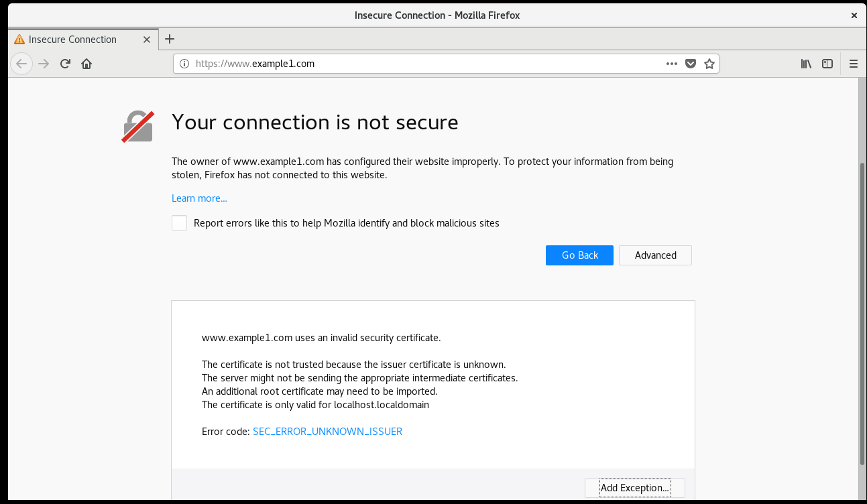
Task: Open the Firefox hamburger menu
Action: (x=854, y=64)
